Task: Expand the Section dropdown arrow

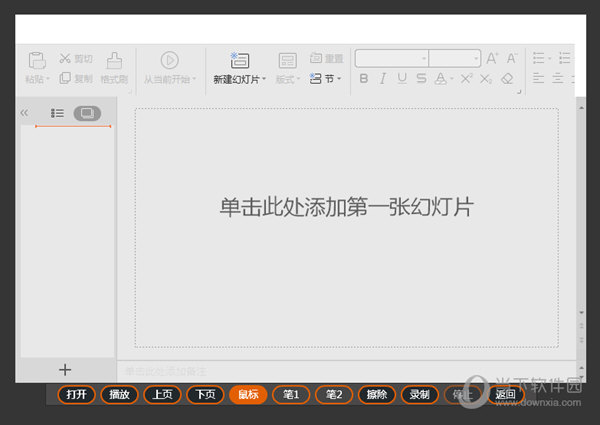Action: pos(339,79)
